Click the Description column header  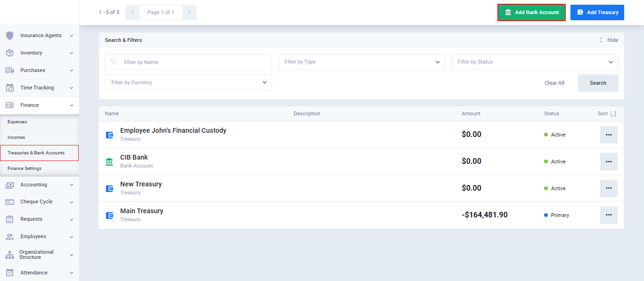pyautogui.click(x=307, y=113)
